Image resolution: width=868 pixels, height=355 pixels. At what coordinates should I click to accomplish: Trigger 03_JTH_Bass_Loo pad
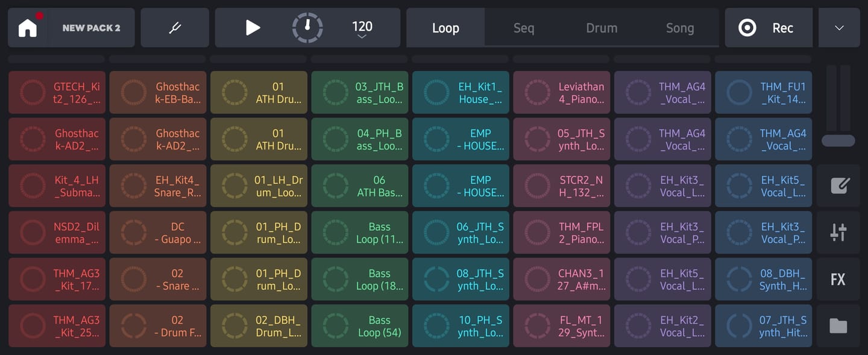click(x=360, y=93)
